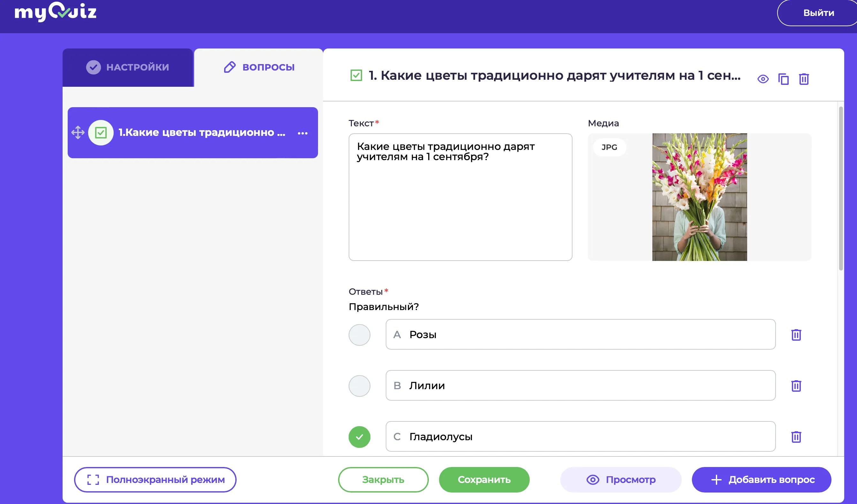The image size is (857, 504).
Task: Grab the move handle on question 1
Action: (x=78, y=133)
